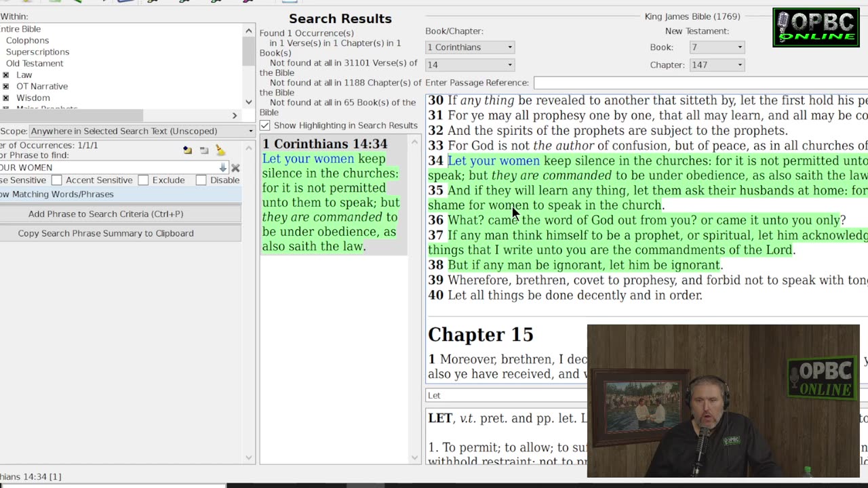Click the tree list vertical scrollbar thumb

tap(248, 50)
